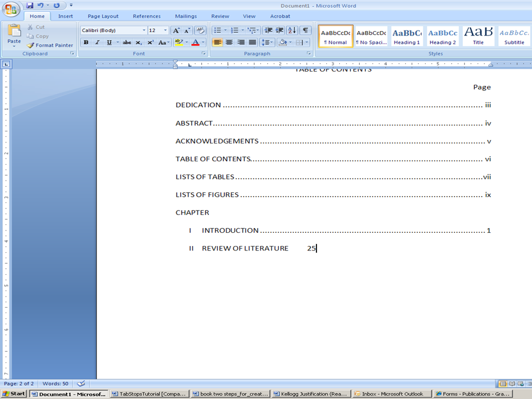Toggle Subscript formatting
This screenshot has width=532, height=399.
[139, 43]
